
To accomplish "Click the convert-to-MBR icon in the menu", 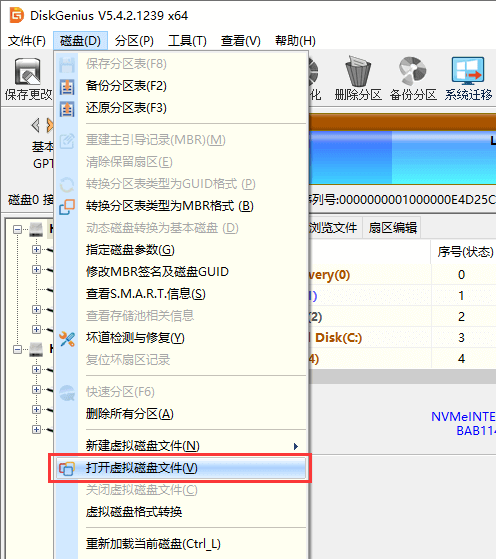I will [67, 207].
